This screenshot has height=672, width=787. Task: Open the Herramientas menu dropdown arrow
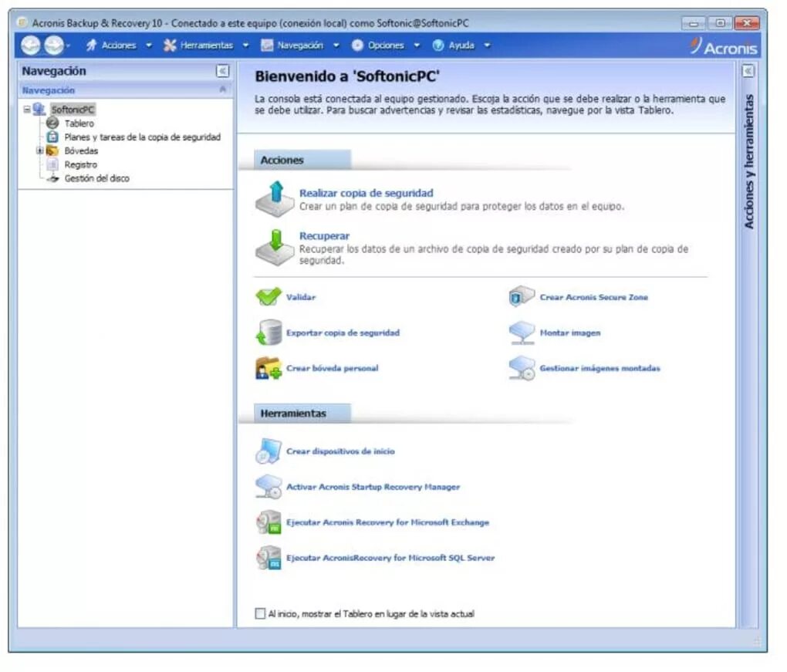pos(245,46)
